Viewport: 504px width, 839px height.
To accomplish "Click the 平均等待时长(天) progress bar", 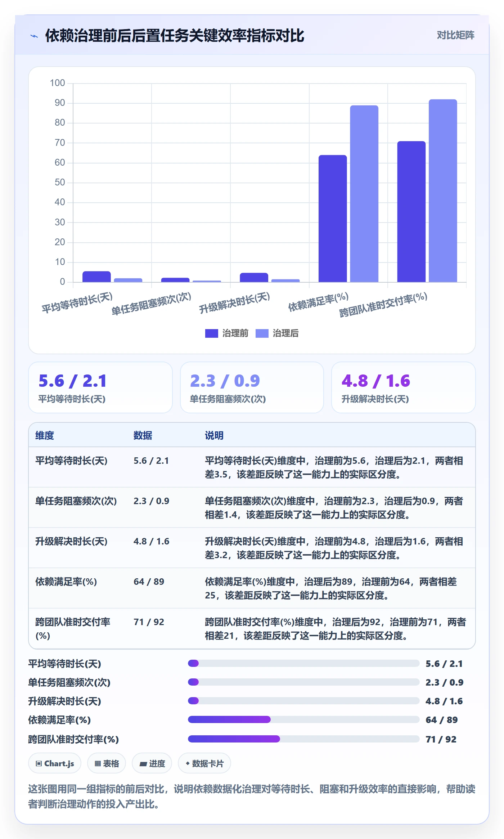I will (x=304, y=663).
